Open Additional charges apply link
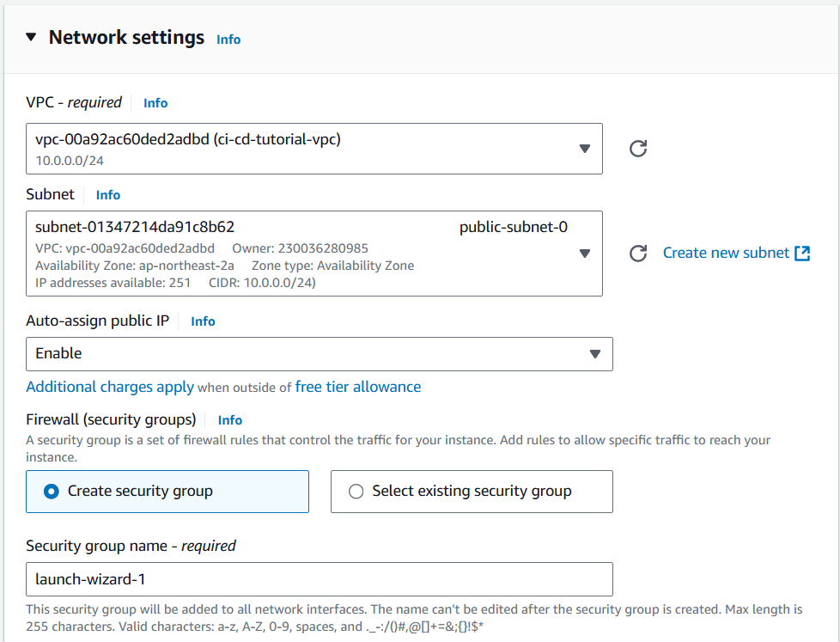This screenshot has width=840, height=642. (110, 387)
